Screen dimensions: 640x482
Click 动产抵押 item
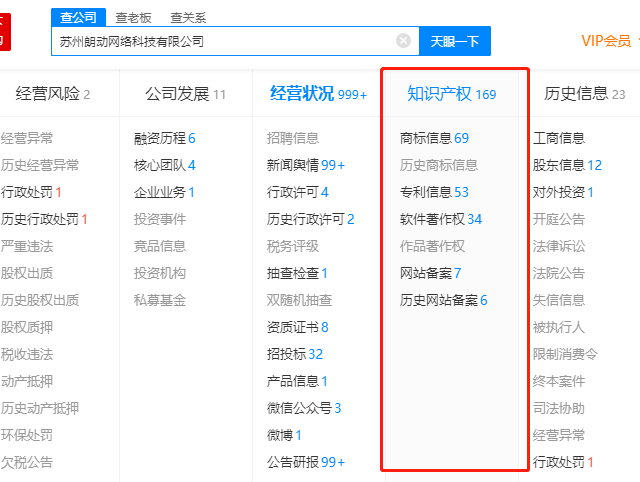click(27, 381)
